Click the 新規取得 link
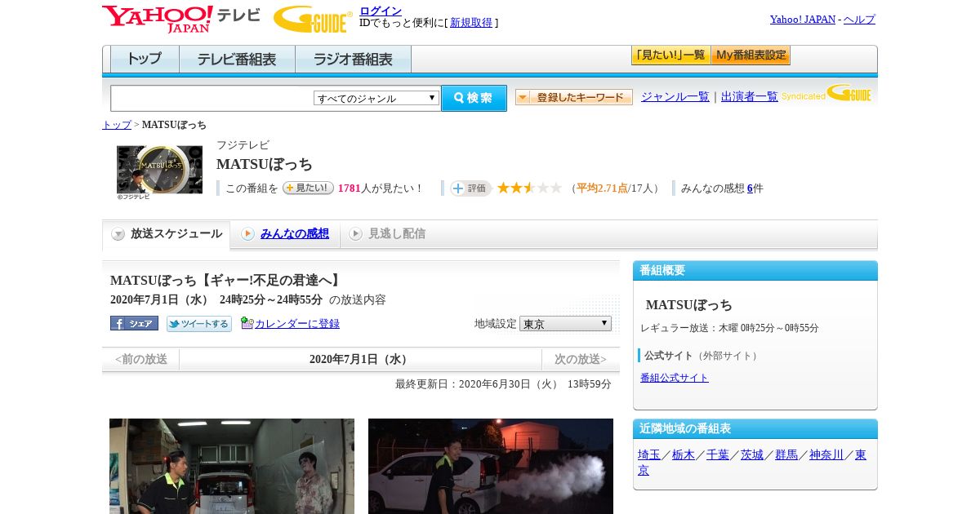The image size is (980, 514). (471, 23)
